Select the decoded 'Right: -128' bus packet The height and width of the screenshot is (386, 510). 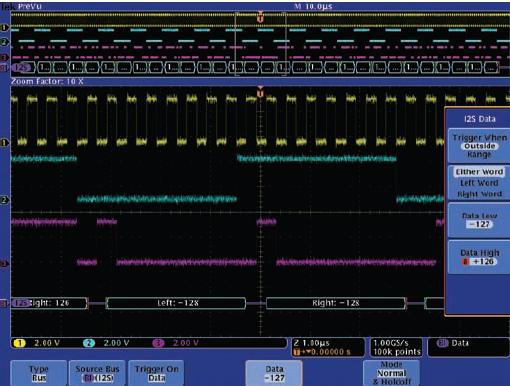click(x=336, y=303)
